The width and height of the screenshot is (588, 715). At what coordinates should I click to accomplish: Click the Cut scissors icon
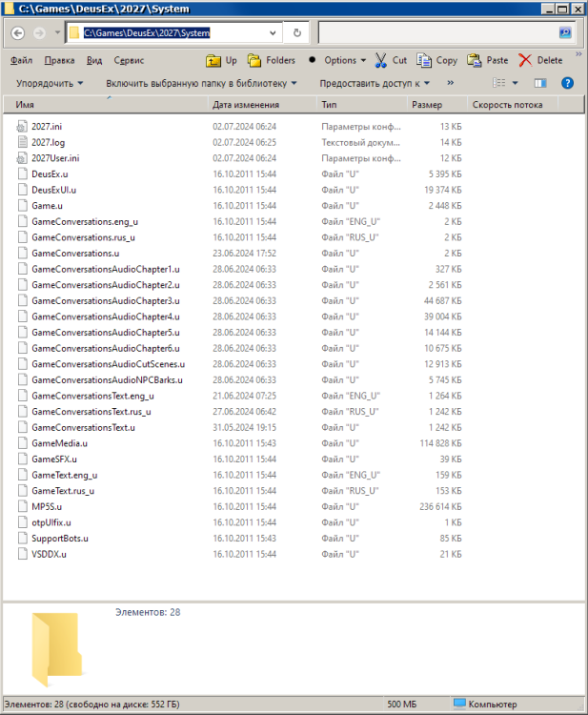(x=381, y=60)
